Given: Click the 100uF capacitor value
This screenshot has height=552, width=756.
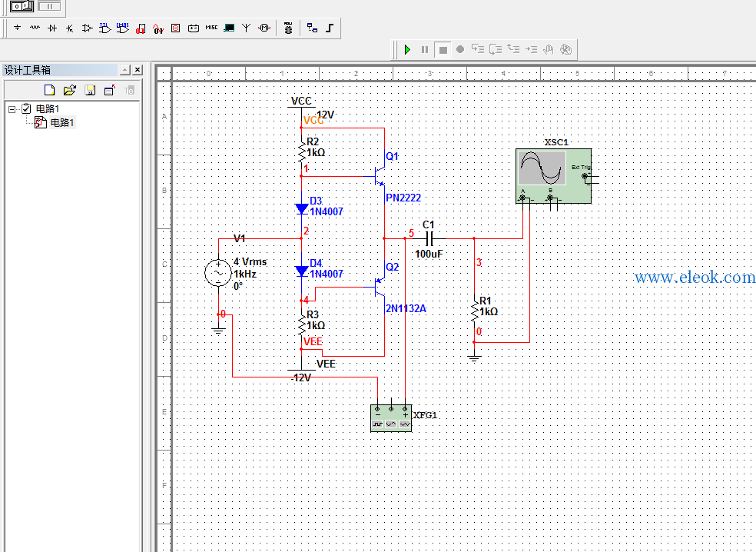Looking at the screenshot, I should click(x=429, y=254).
